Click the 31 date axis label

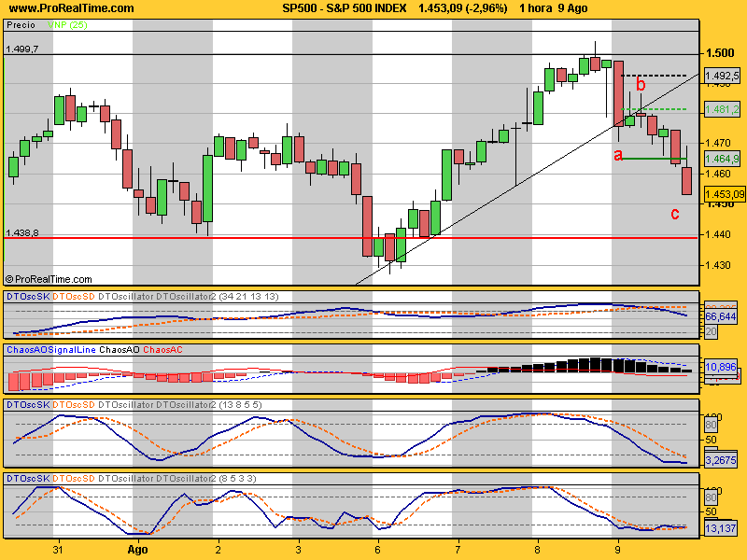coord(58,550)
